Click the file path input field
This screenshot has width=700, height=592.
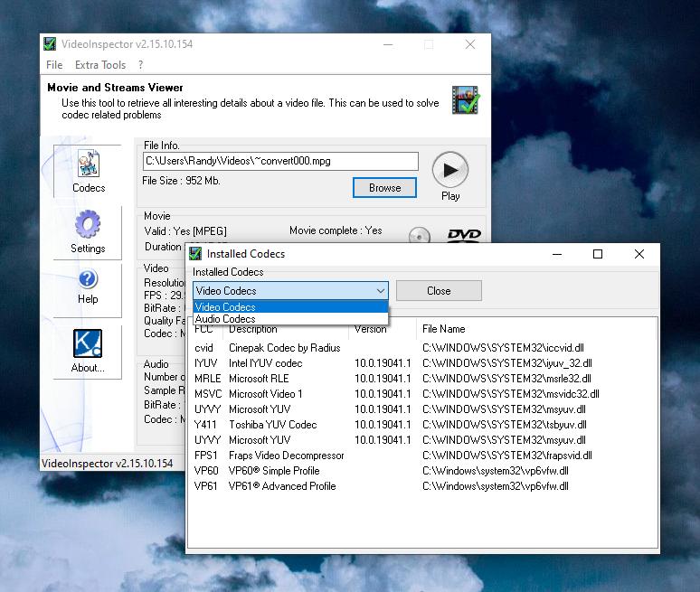tap(280, 161)
